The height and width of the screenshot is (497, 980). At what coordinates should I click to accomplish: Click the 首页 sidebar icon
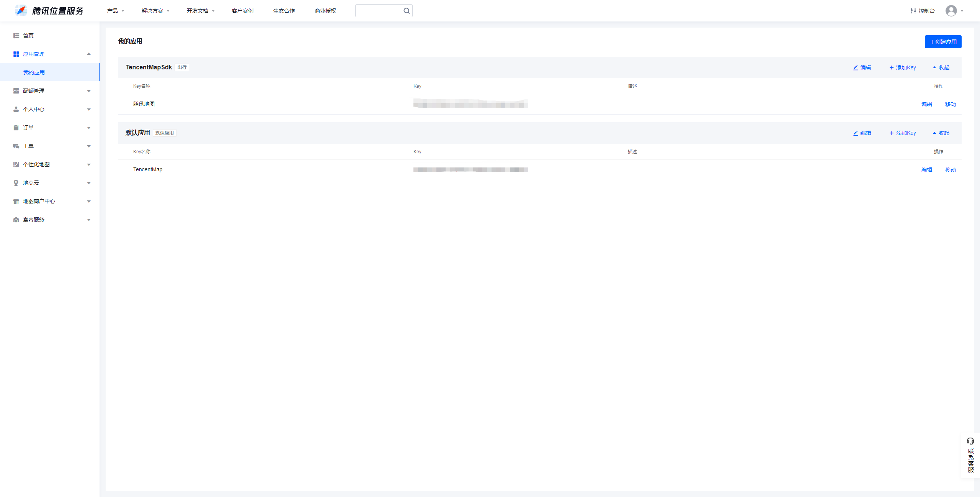(x=16, y=36)
